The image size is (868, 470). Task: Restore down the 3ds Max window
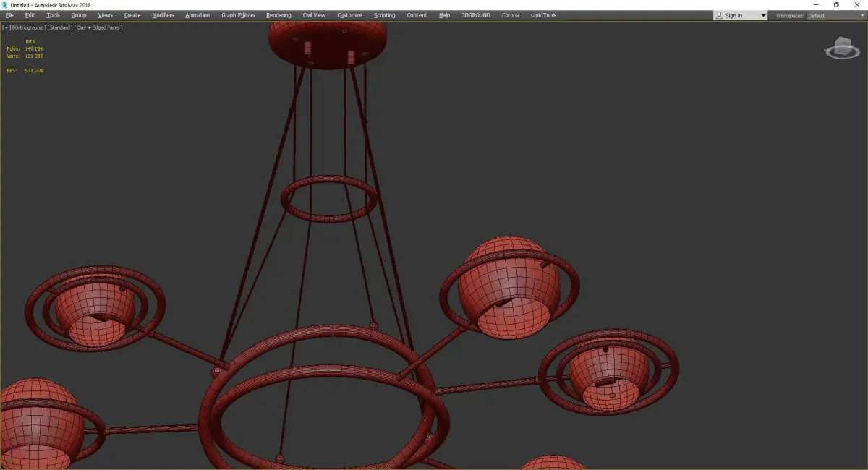coord(836,4)
